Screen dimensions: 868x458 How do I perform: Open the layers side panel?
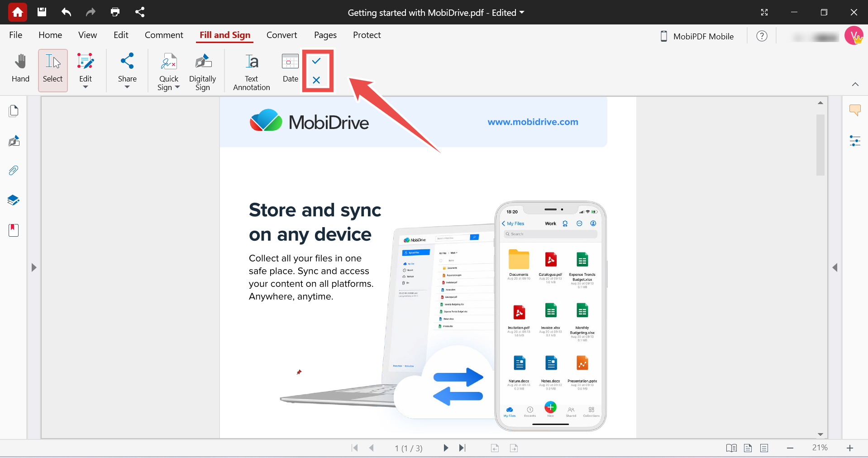click(14, 200)
